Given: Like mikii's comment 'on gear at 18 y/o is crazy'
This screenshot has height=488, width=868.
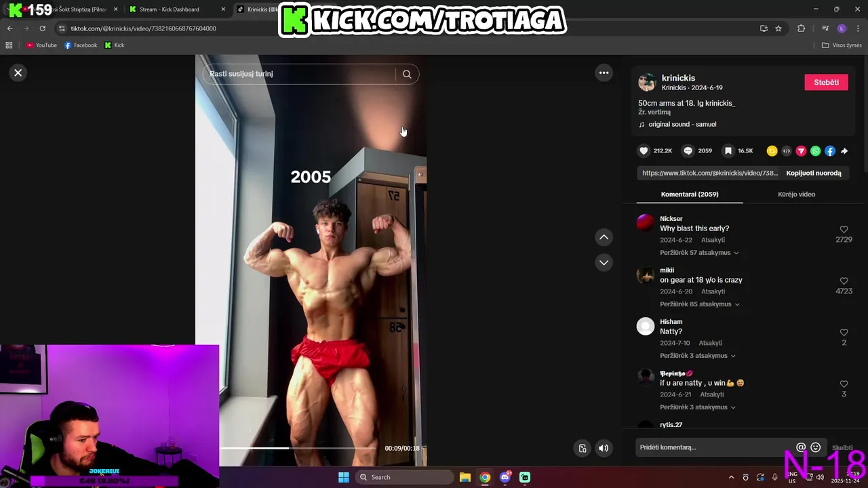Looking at the screenshot, I should [844, 281].
